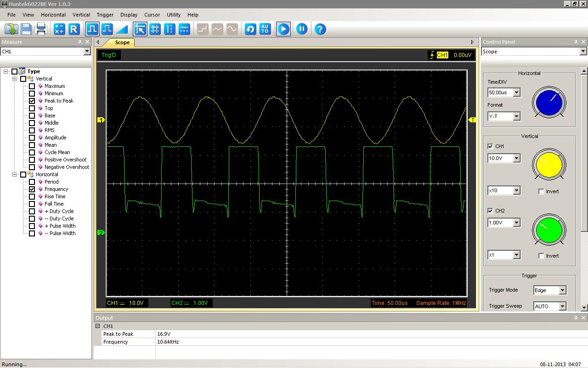Click the blue horizontal Time/DIV knob
Image resolution: width=588 pixels, height=368 pixels.
click(549, 102)
